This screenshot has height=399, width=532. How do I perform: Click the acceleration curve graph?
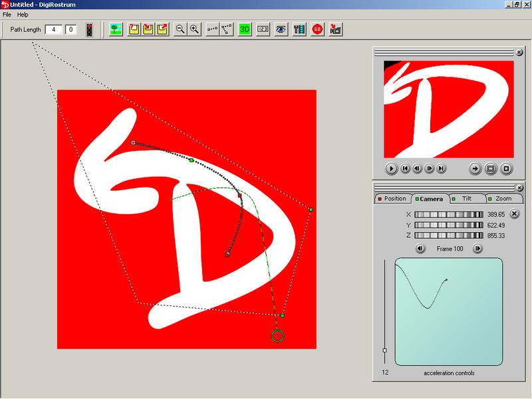point(448,311)
